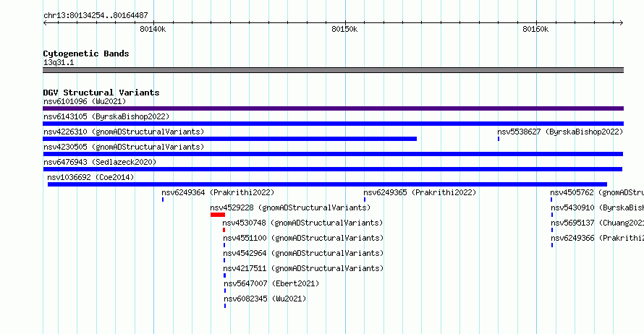The height and width of the screenshot is (334, 644).
Task: Click the nsv4551100 blue marker
Action: (224, 245)
